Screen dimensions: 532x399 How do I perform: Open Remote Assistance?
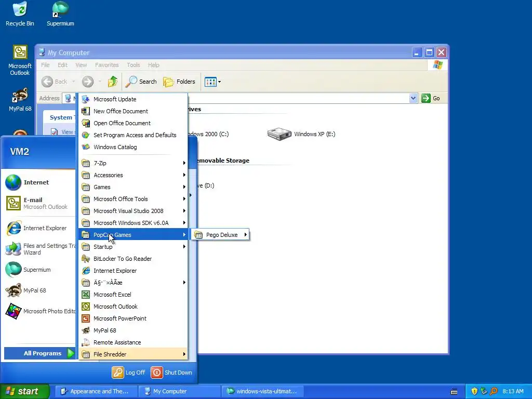(x=133, y=342)
